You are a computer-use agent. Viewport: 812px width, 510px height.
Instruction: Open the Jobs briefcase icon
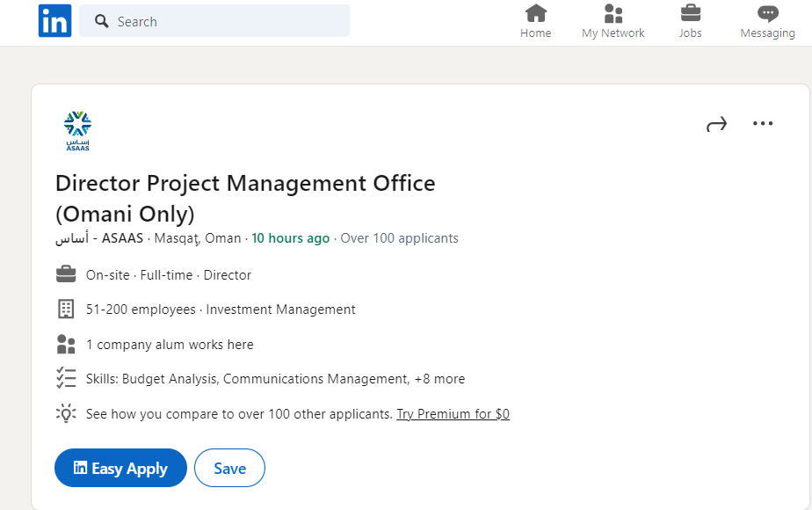pos(691,13)
